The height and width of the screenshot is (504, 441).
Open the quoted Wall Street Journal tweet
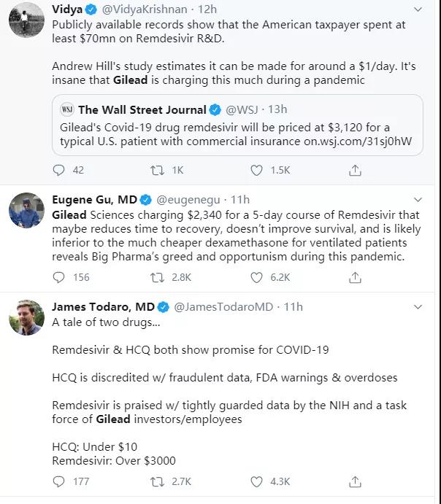(237, 125)
